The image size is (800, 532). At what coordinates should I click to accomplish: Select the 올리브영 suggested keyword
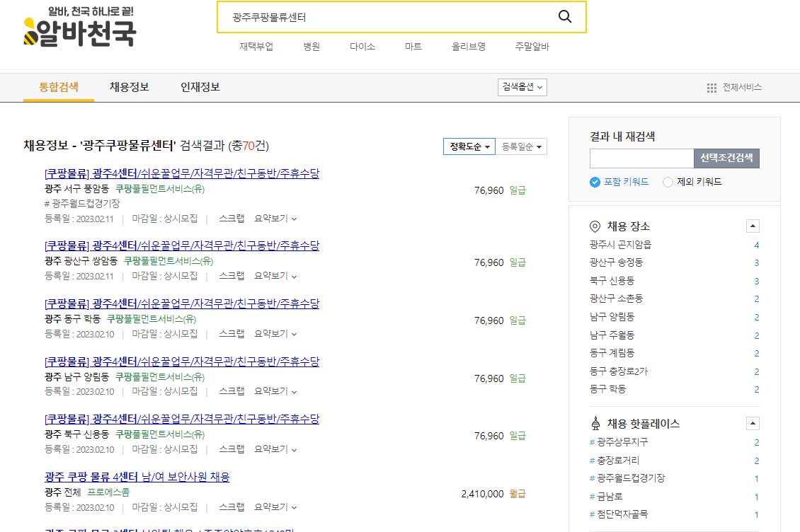[x=469, y=47]
